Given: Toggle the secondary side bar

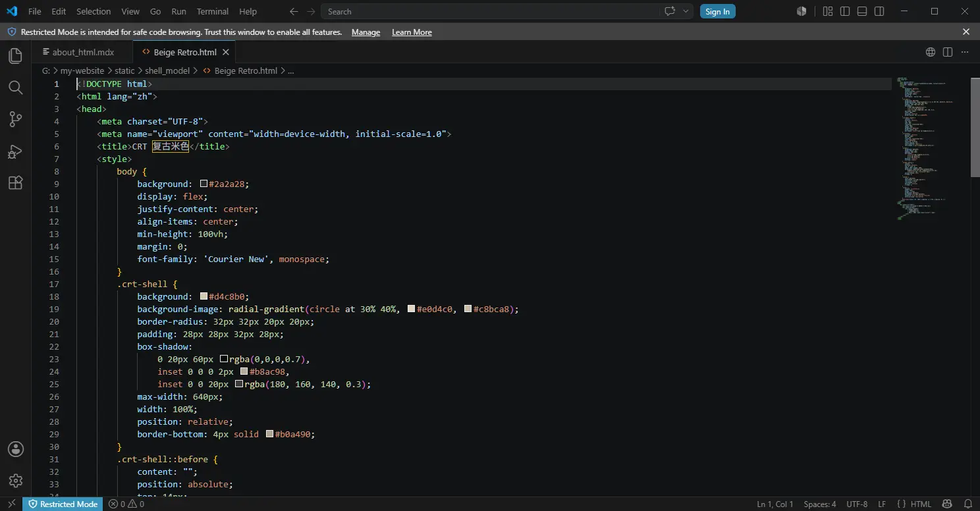Looking at the screenshot, I should (879, 11).
